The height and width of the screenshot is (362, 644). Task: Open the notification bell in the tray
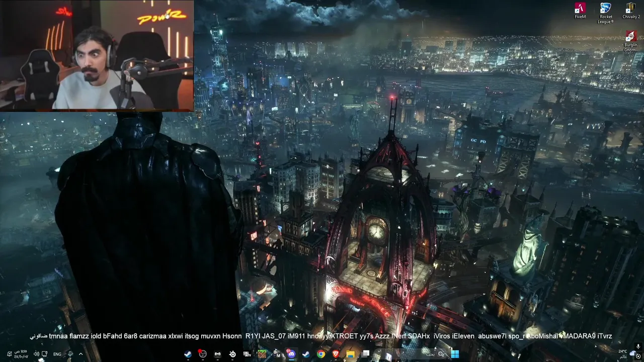(9, 354)
